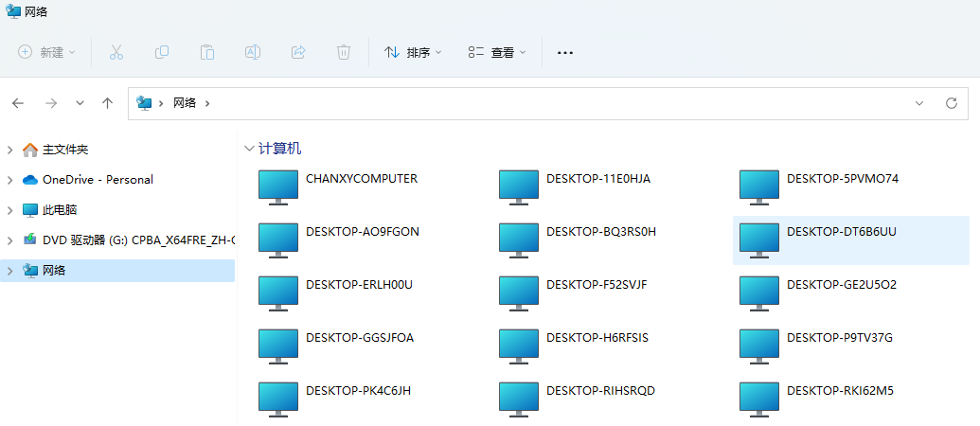Go forward with the right arrow
Image resolution: width=980 pixels, height=426 pixels.
point(50,103)
